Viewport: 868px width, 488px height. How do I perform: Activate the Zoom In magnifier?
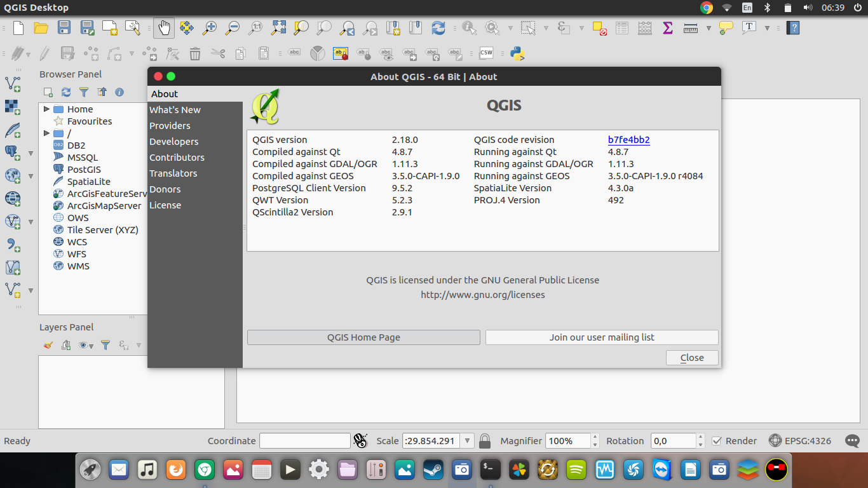209,28
